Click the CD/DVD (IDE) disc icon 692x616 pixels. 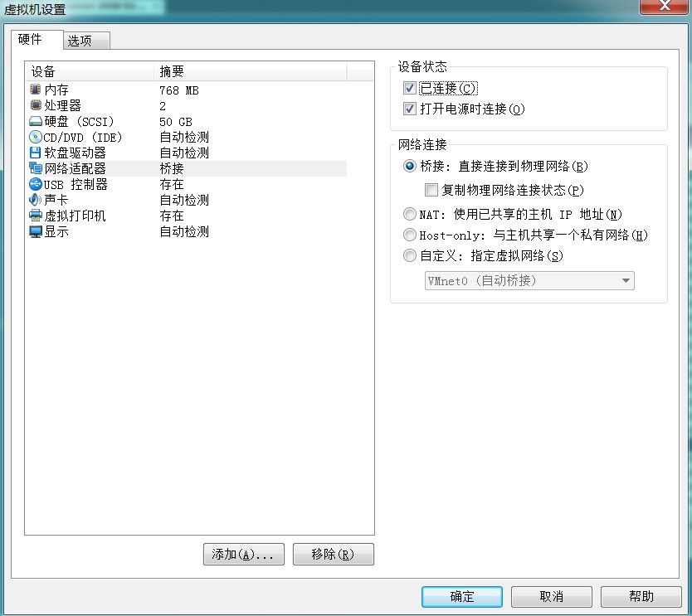[36, 137]
